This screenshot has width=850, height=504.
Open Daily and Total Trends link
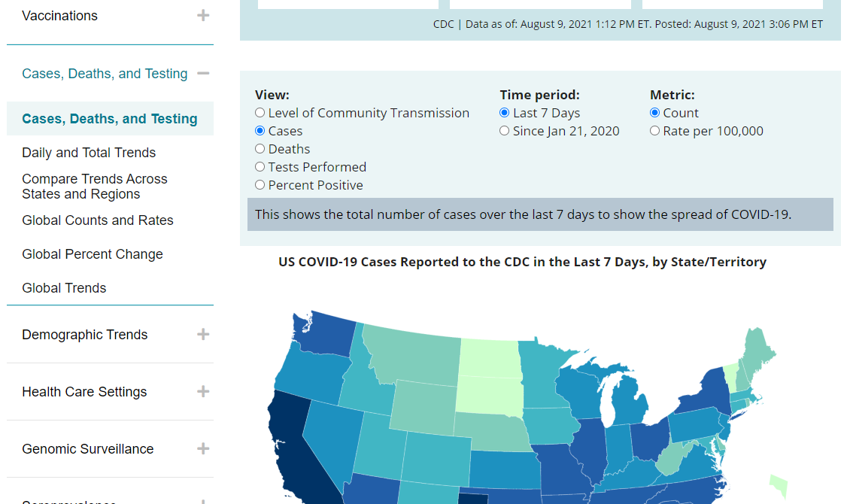(x=89, y=153)
